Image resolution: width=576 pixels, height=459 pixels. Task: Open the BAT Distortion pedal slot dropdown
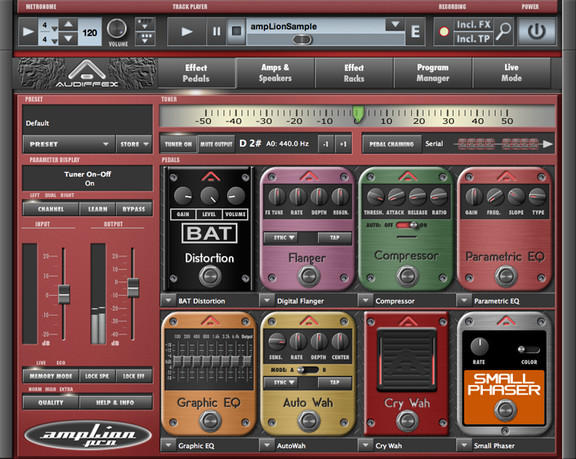168,300
